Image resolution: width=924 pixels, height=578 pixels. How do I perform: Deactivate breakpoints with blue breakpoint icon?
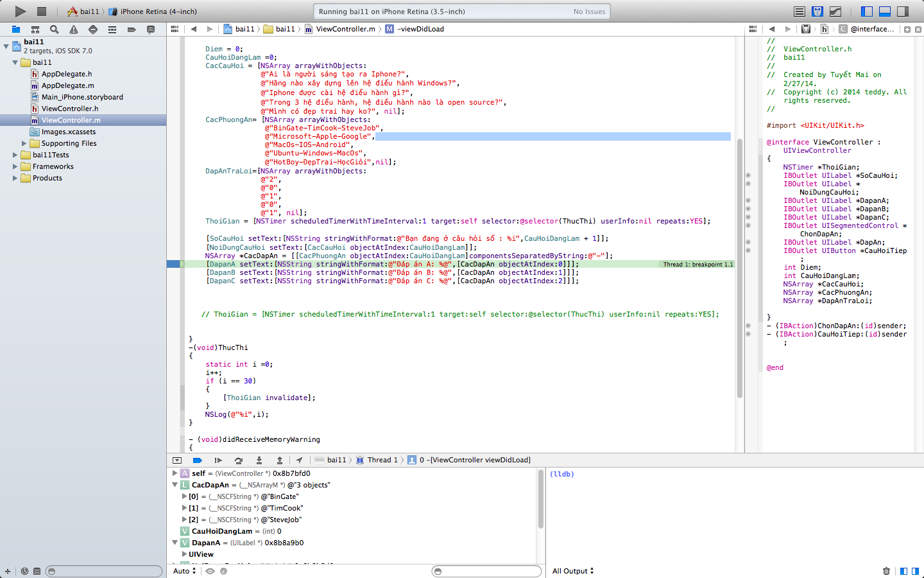click(198, 460)
